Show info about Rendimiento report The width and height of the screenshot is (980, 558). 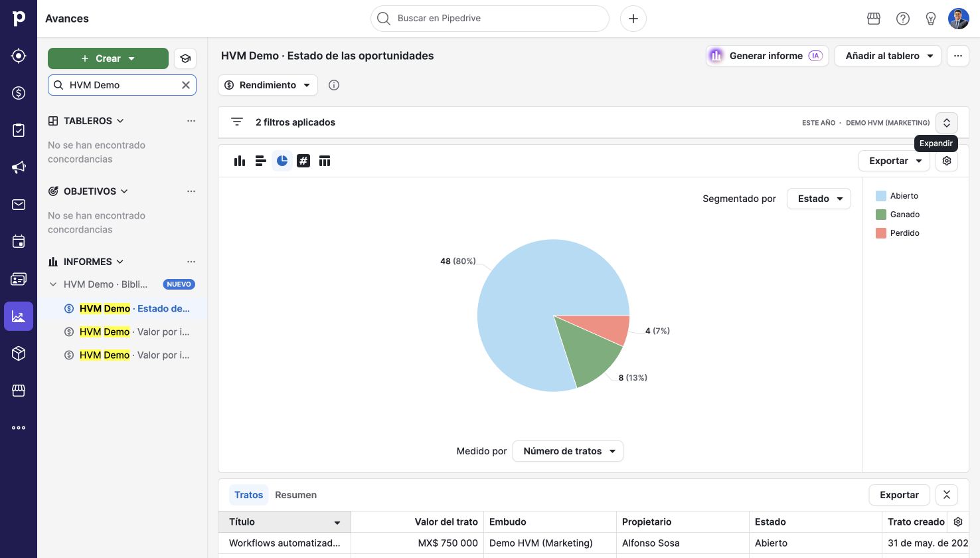pyautogui.click(x=334, y=85)
